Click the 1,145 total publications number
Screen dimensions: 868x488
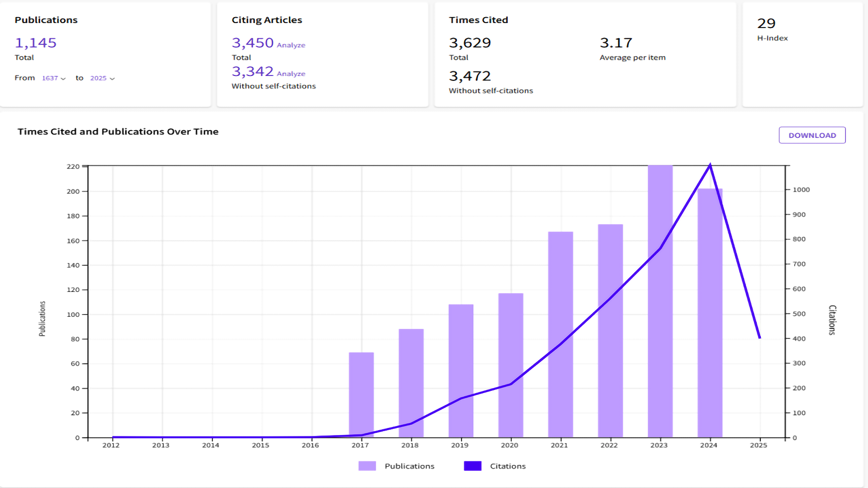(36, 43)
